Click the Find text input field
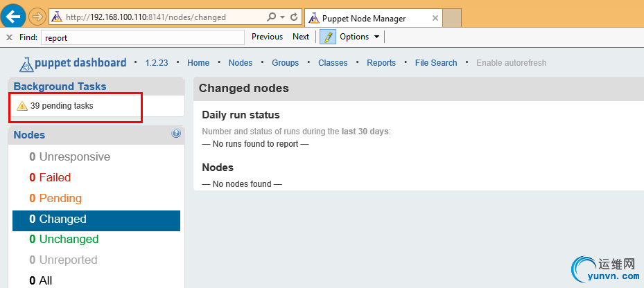Image resolution: width=644 pixels, height=288 pixels. click(143, 37)
